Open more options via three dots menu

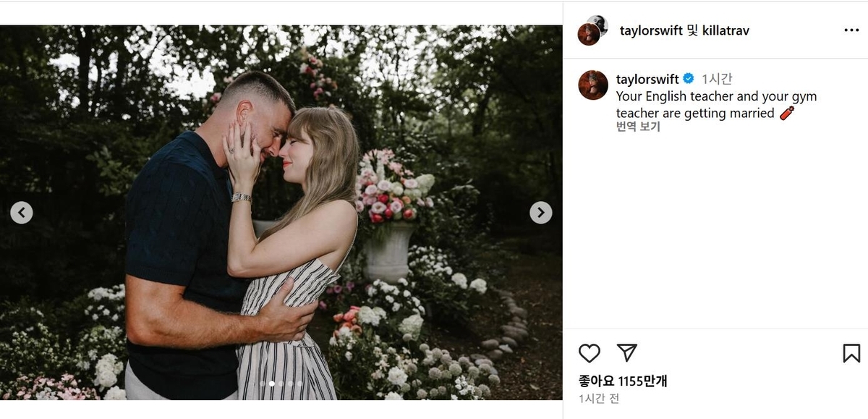(851, 30)
